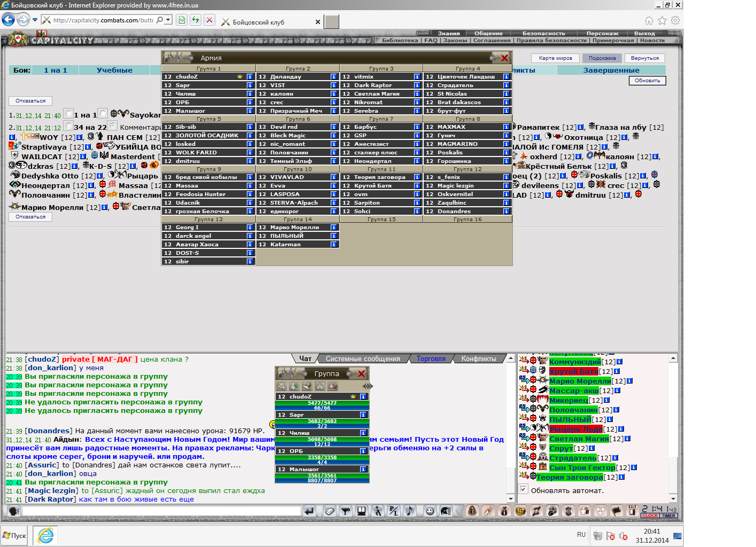Click Марио Морелли in online users list
Viewport: 756px width, 547px height.
coord(580,381)
